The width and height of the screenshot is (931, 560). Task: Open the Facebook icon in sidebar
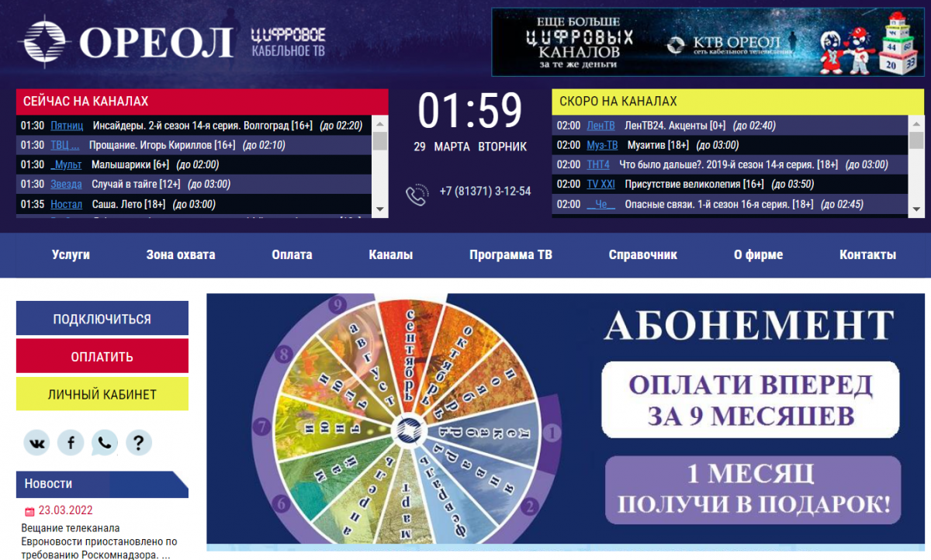coord(71,443)
